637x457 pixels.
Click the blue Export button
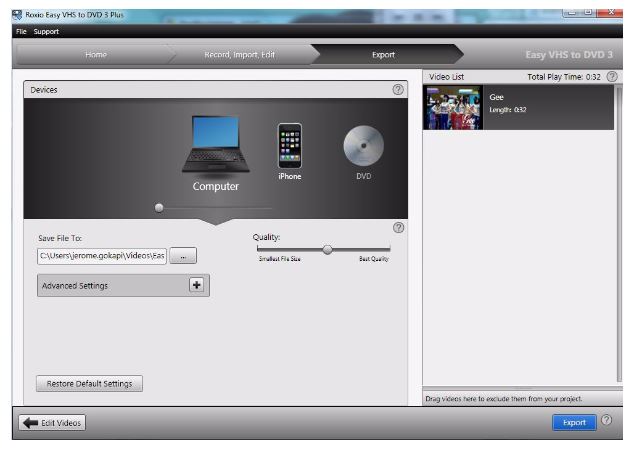click(574, 422)
